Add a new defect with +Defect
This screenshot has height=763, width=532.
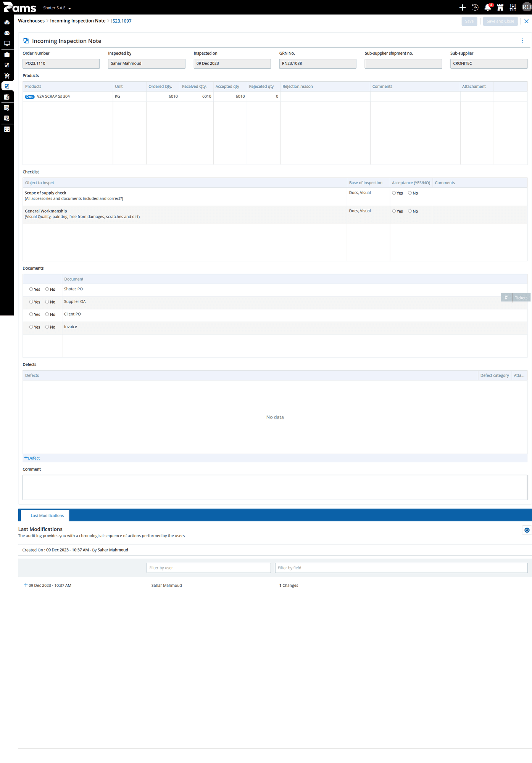(x=32, y=458)
